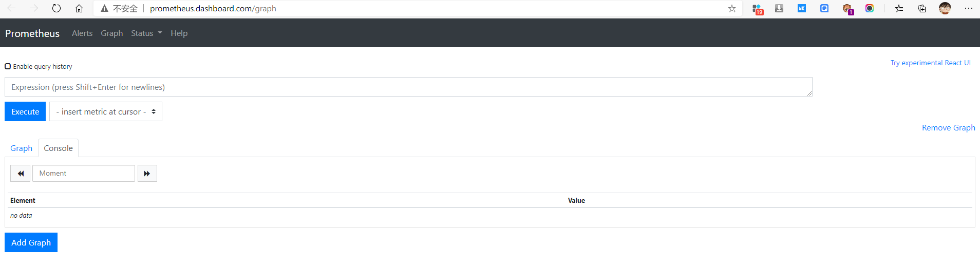Click the blue Execute button
Screen dimensions: 980x266
25,111
